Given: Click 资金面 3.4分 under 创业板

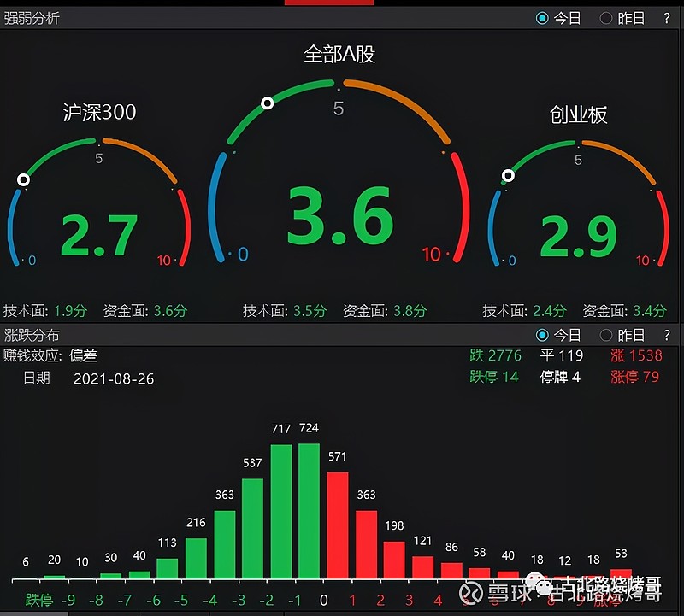Looking at the screenshot, I should pos(625,311).
